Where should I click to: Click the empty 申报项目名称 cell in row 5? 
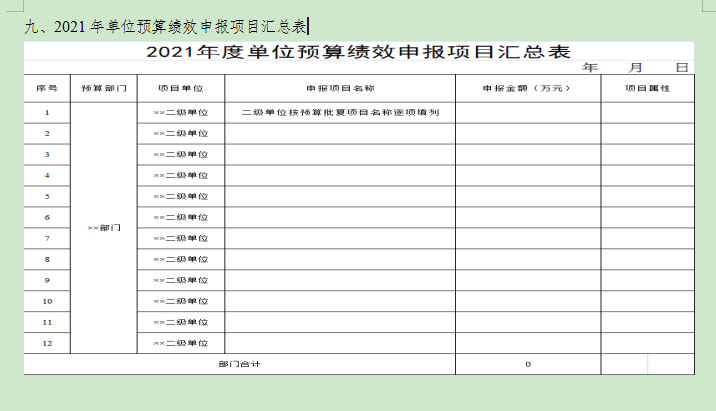(x=340, y=196)
